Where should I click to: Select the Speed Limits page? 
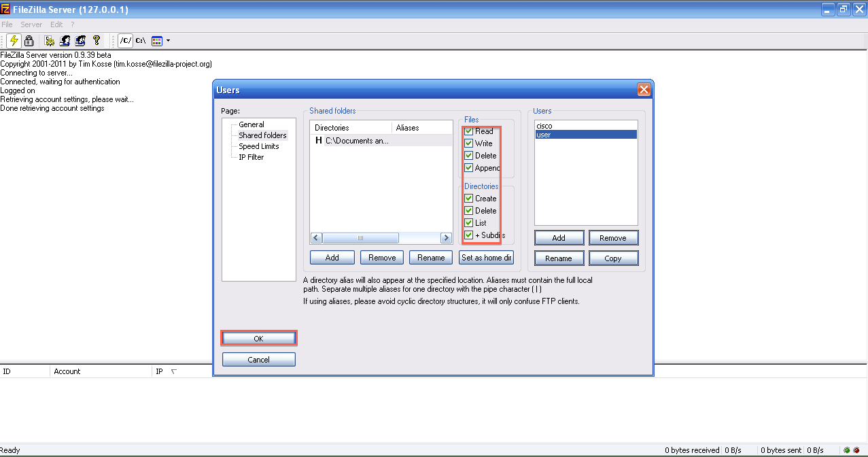point(259,146)
